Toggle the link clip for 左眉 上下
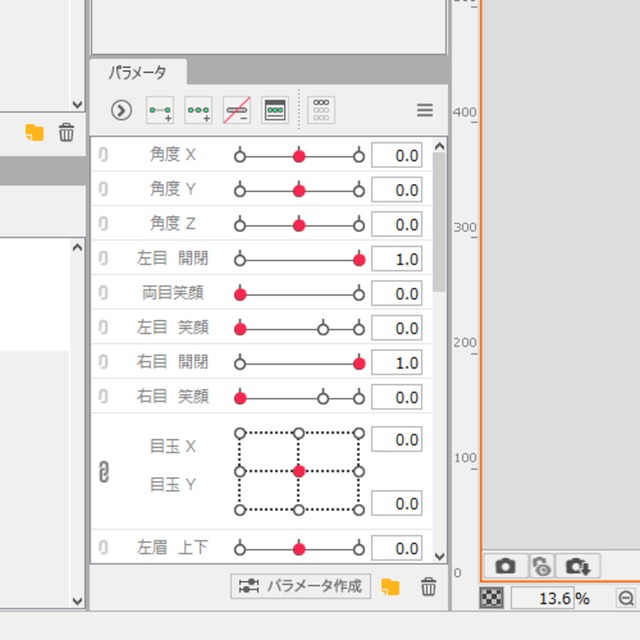 tap(103, 547)
